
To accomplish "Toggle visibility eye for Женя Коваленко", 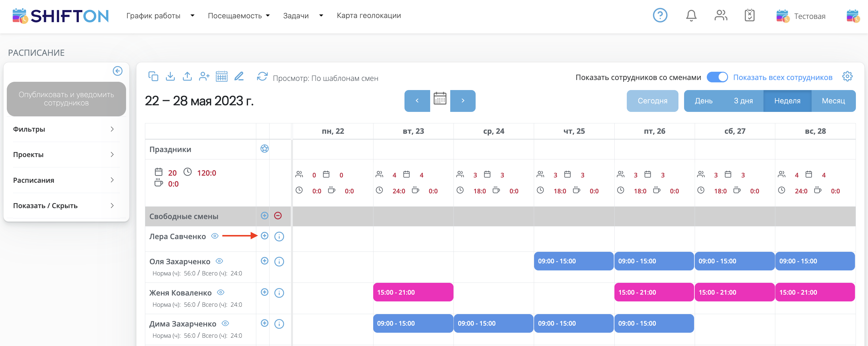I will (220, 293).
